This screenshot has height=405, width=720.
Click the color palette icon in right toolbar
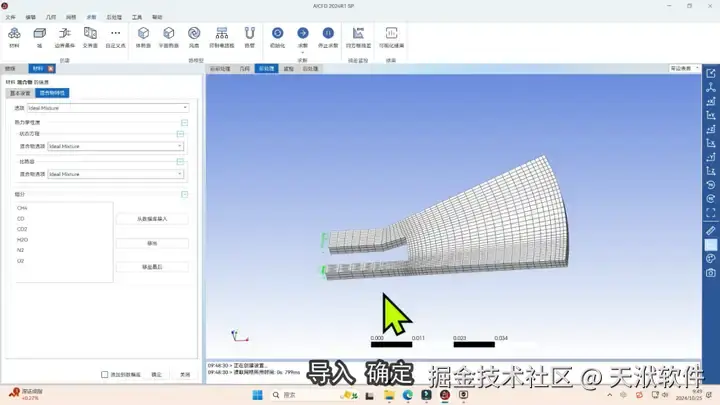pos(711,259)
